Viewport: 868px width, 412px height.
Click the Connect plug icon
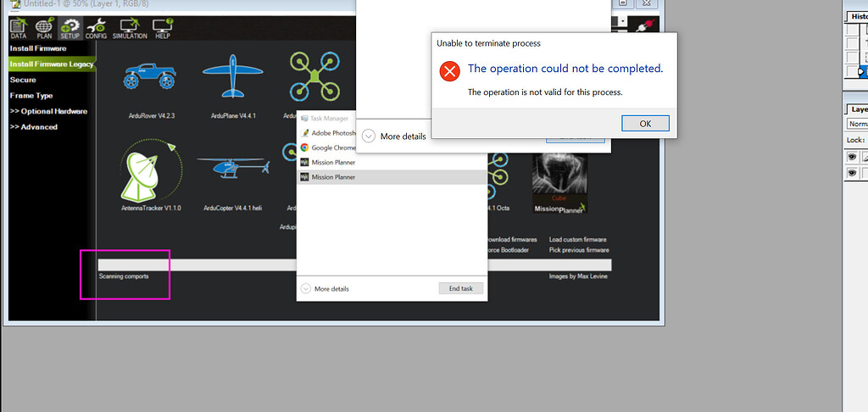[646, 27]
